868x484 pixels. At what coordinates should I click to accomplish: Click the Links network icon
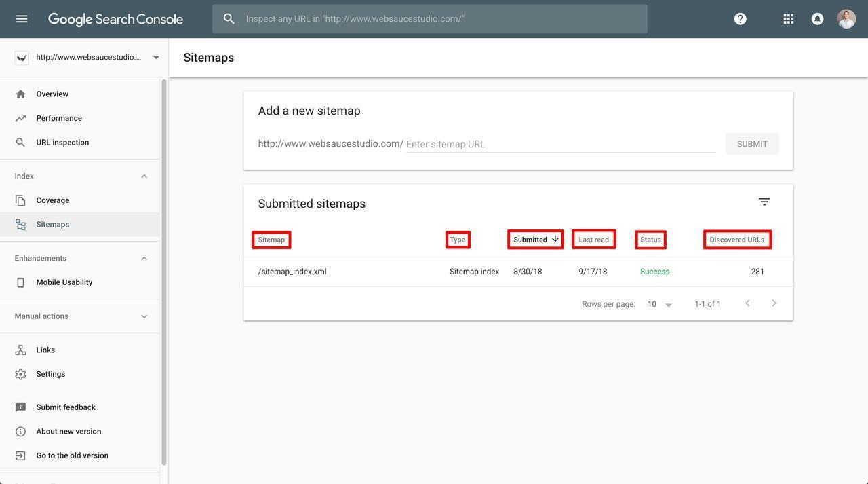[x=20, y=350]
